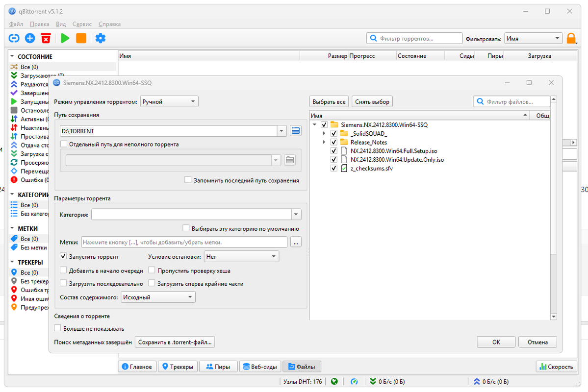Click the _SolidSQUAD_ folder icon
588x392 pixels.
tap(344, 133)
